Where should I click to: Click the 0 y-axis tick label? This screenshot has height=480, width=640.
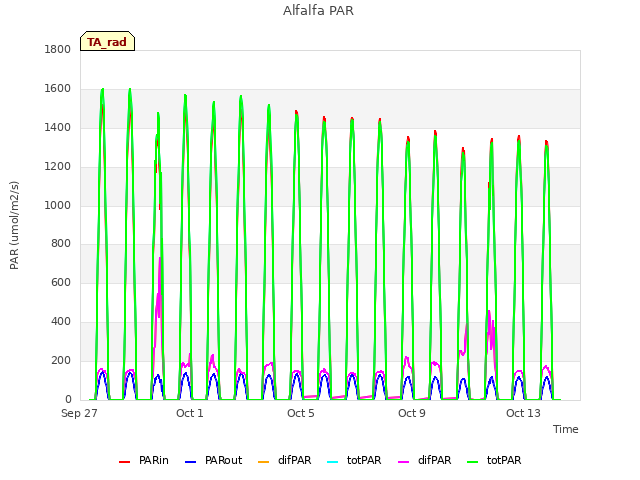(68, 400)
